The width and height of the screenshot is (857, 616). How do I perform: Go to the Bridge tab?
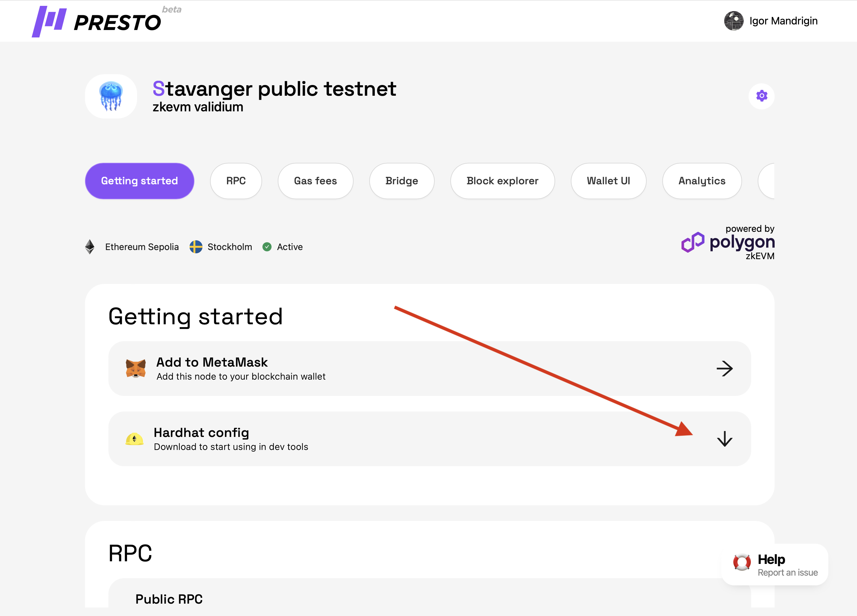point(402,181)
